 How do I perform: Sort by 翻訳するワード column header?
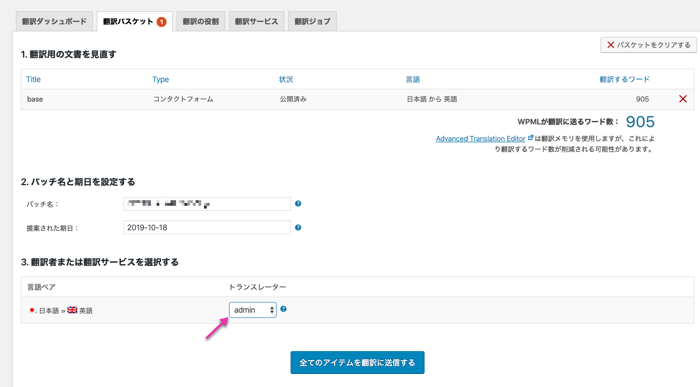[x=624, y=79]
